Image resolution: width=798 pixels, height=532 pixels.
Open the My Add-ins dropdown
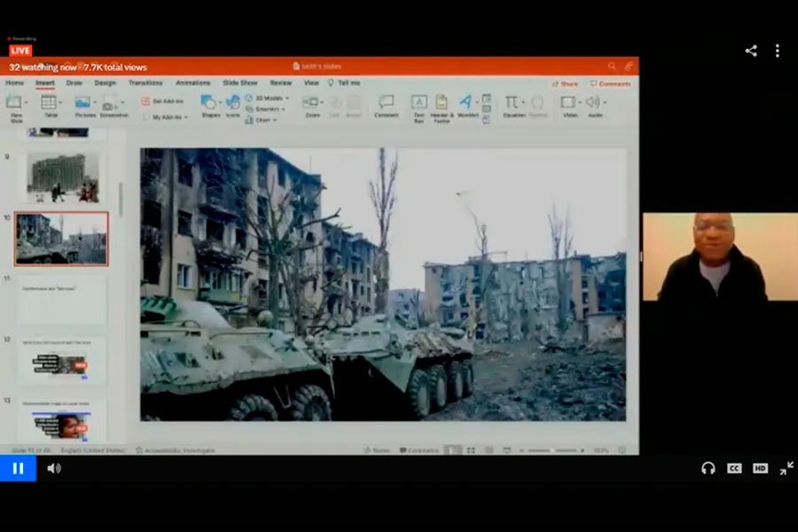point(166,117)
